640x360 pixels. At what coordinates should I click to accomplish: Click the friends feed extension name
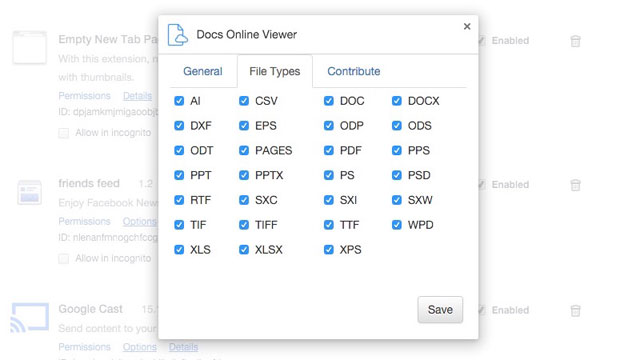89,184
